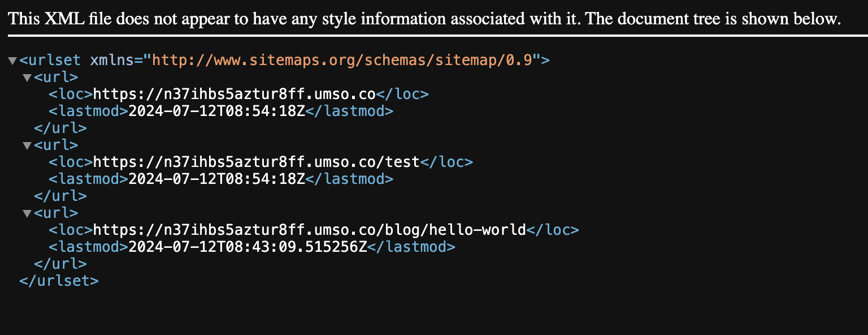Click the lastmod timestamp under the /test entry
Image resolution: width=868 pixels, height=335 pixels.
[217, 179]
